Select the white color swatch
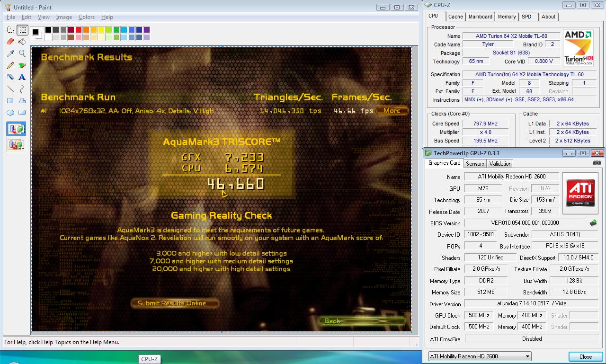Viewport: 606px width, 364px height. coord(48,37)
